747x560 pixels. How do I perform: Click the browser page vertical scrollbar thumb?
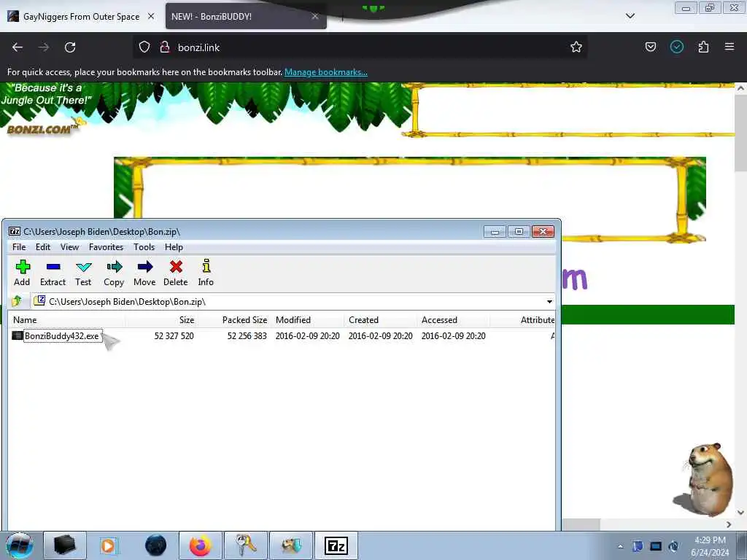(740, 133)
